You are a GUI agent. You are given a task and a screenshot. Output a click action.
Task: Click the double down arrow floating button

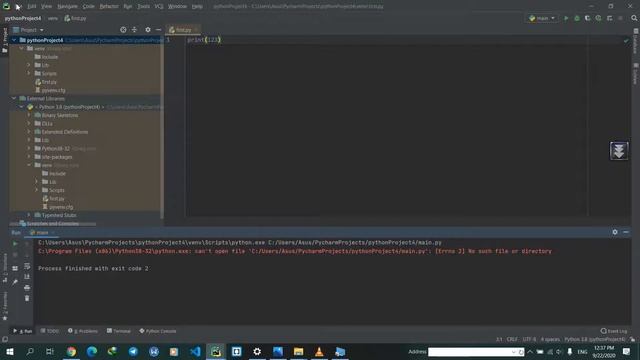pyautogui.click(x=619, y=151)
